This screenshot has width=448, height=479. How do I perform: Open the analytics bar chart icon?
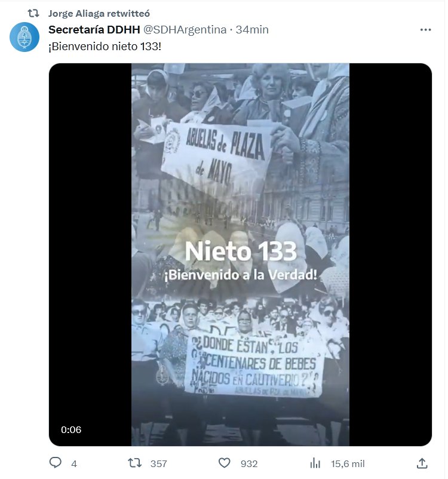click(x=315, y=463)
